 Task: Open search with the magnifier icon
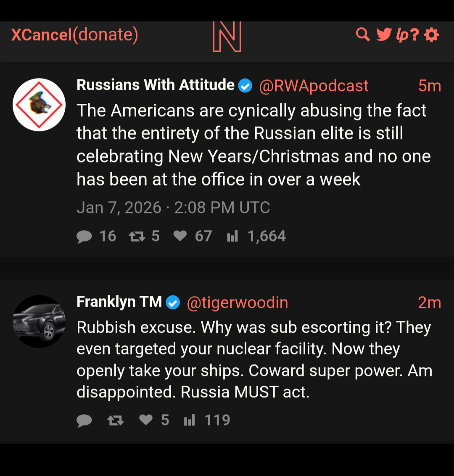pyautogui.click(x=362, y=34)
